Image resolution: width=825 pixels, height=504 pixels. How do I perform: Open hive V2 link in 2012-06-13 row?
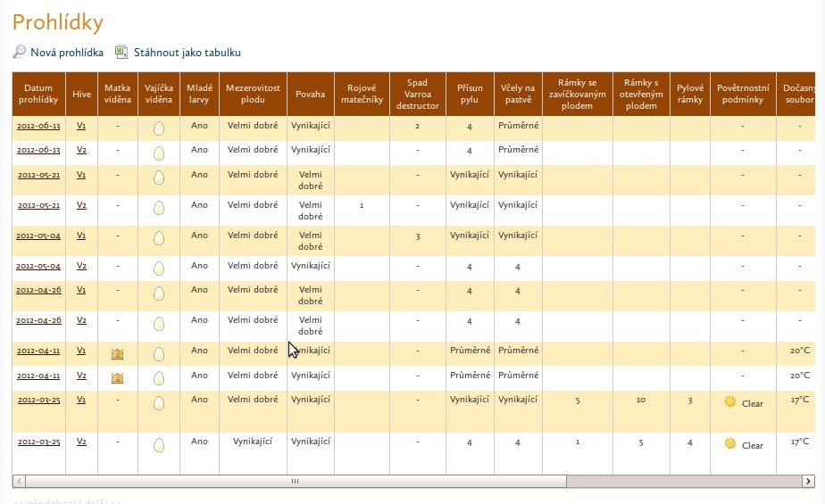click(81, 150)
